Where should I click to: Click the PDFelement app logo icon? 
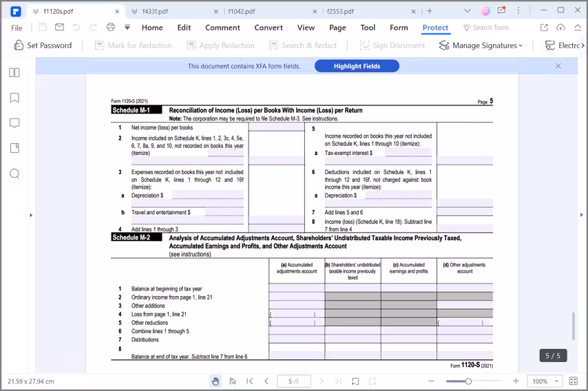coord(15,12)
